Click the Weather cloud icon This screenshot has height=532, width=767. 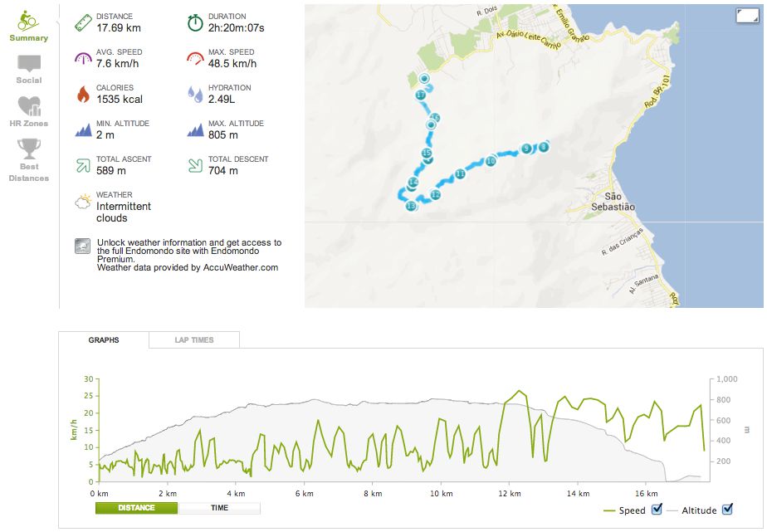coord(83,202)
